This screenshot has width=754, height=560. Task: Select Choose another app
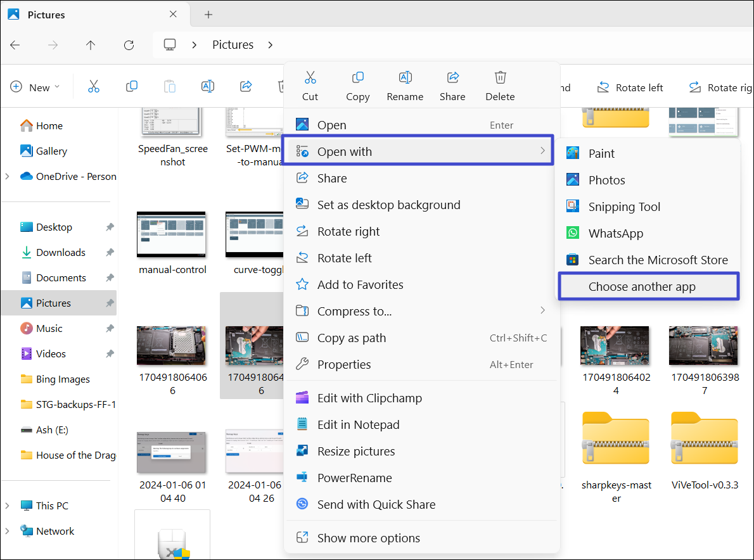coord(641,286)
